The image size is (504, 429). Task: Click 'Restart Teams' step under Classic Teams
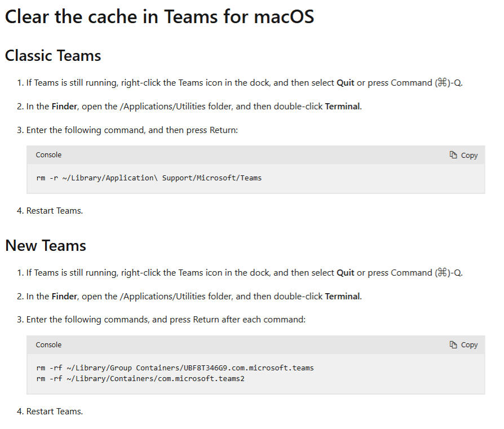click(x=55, y=211)
